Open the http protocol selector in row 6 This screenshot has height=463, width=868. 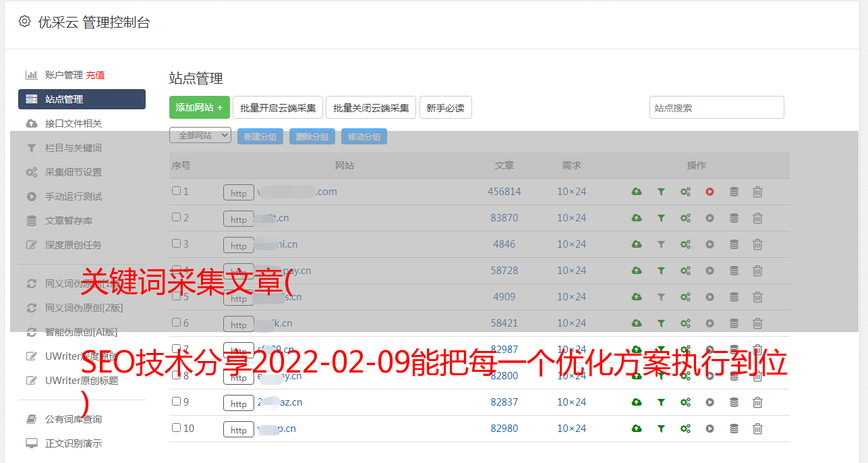[x=239, y=325]
